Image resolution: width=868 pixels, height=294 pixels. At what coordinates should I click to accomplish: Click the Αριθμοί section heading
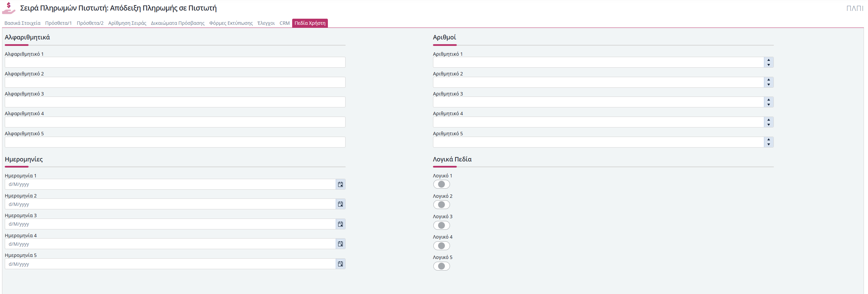pos(444,37)
